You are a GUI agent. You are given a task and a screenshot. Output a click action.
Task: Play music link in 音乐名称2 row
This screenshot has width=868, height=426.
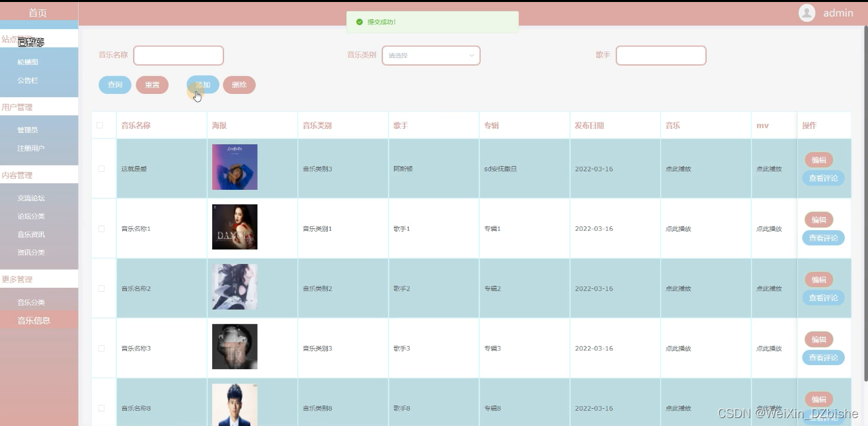(678, 288)
